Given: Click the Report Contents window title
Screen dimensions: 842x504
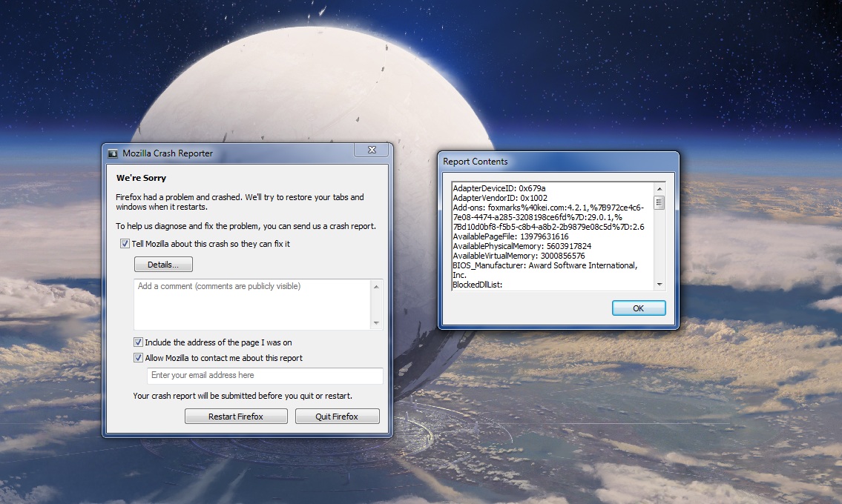Looking at the screenshot, I should pyautogui.click(x=476, y=162).
